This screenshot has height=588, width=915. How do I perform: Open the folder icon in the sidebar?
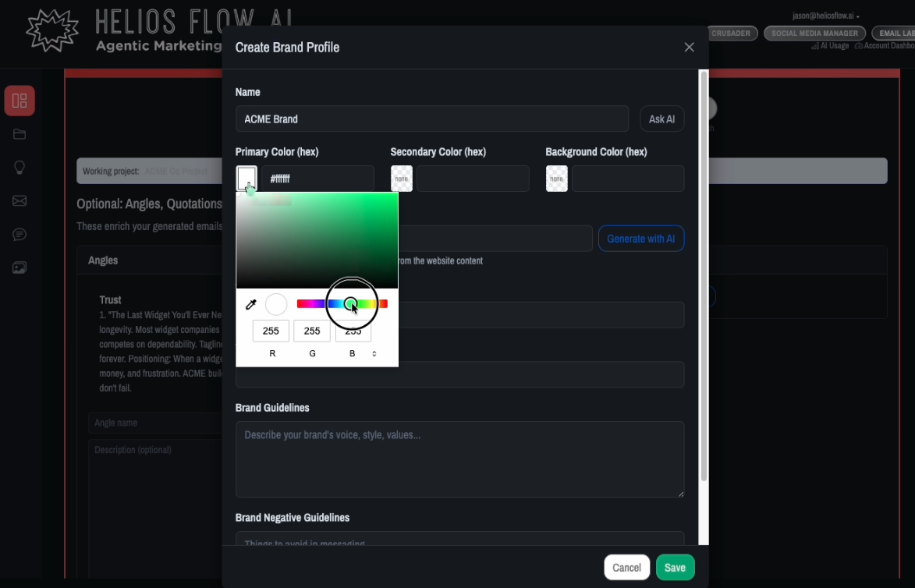coord(20,134)
